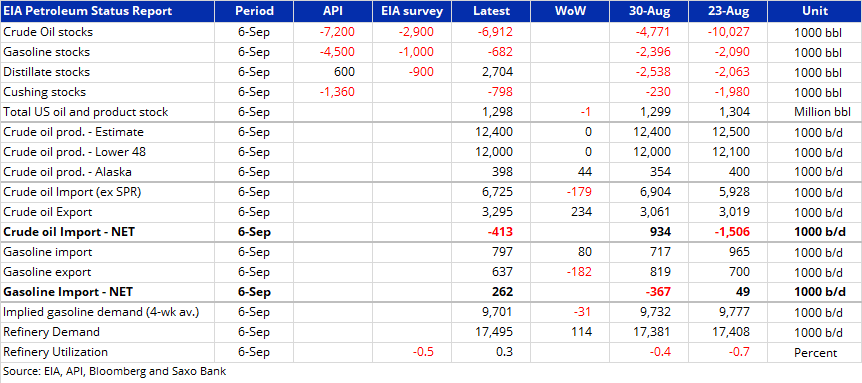Select the 'Distillate stocks' row label
Image resolution: width=862 pixels, height=383 pixels.
click(x=46, y=73)
